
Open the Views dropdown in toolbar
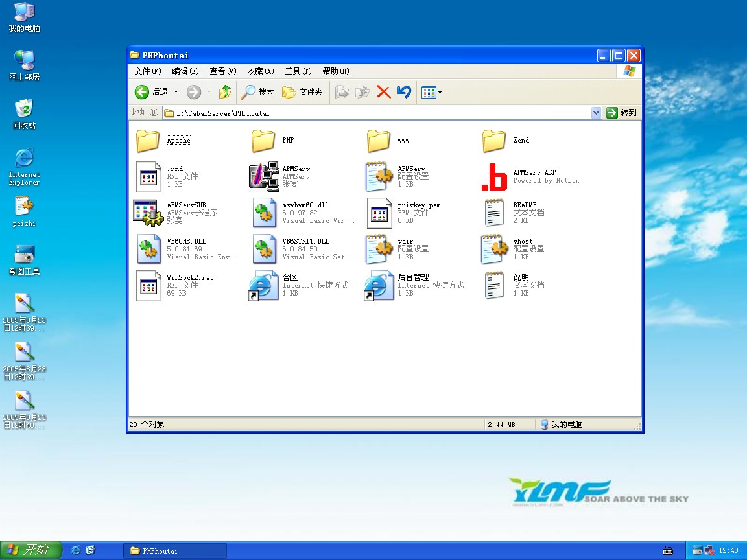pyautogui.click(x=440, y=92)
